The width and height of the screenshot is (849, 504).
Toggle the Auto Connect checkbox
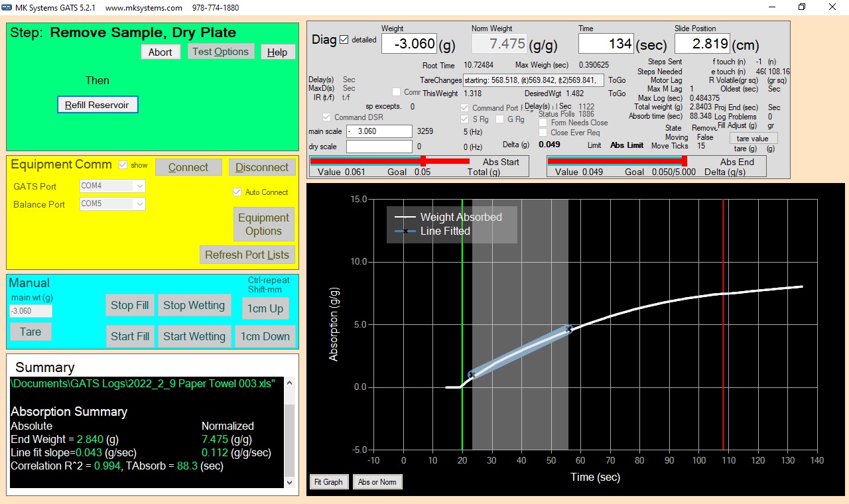237,192
